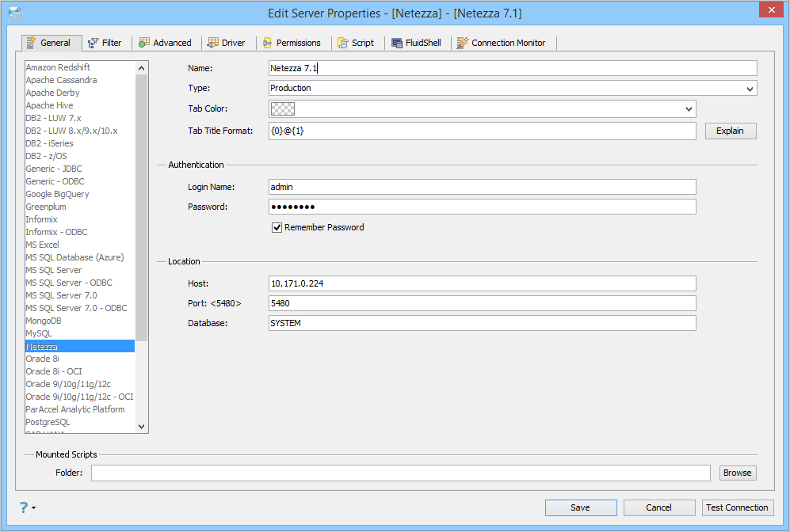Click the transparent Tab Color swatch
Image resolution: width=790 pixels, height=532 pixels.
pos(283,108)
